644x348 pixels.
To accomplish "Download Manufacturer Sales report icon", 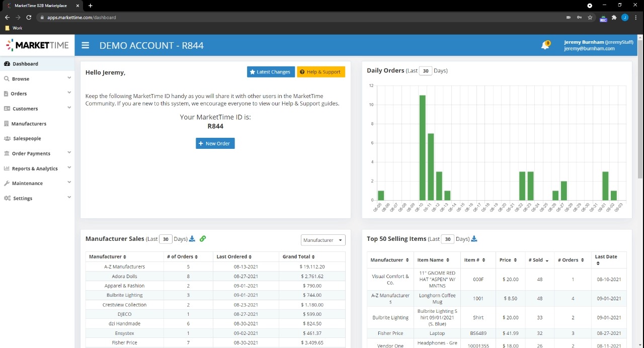I will point(192,239).
